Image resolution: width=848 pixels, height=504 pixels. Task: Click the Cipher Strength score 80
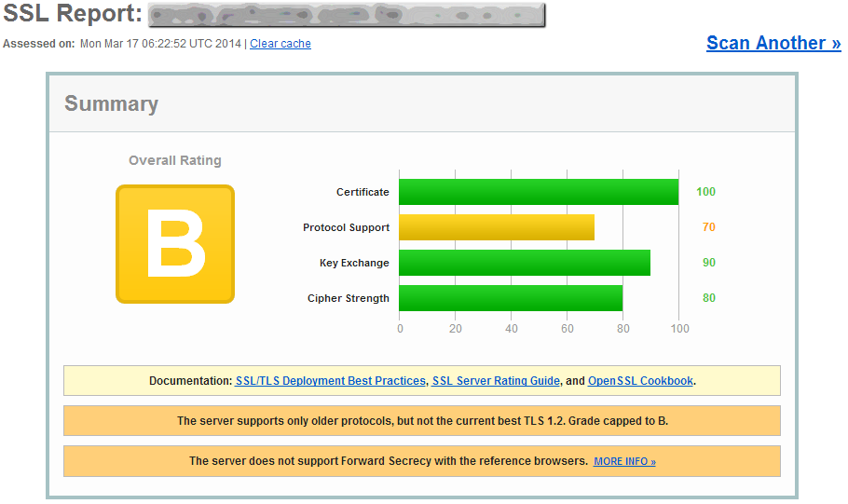708,298
